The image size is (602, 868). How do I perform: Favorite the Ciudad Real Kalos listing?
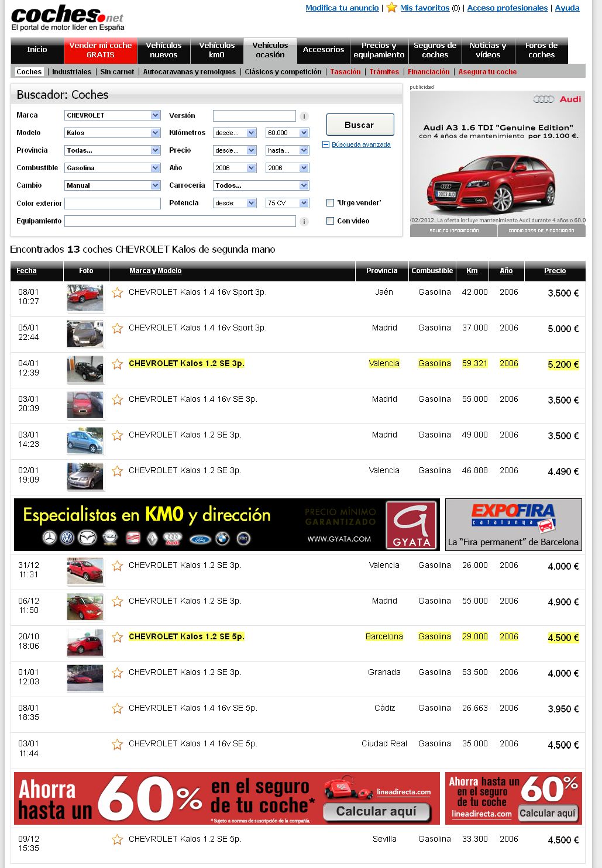coord(118,744)
